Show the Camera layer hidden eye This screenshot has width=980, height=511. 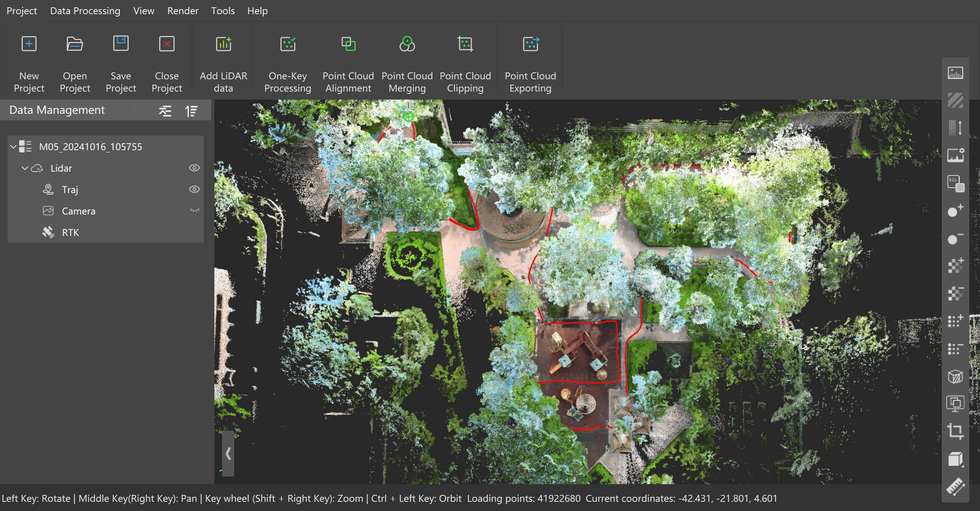[194, 211]
